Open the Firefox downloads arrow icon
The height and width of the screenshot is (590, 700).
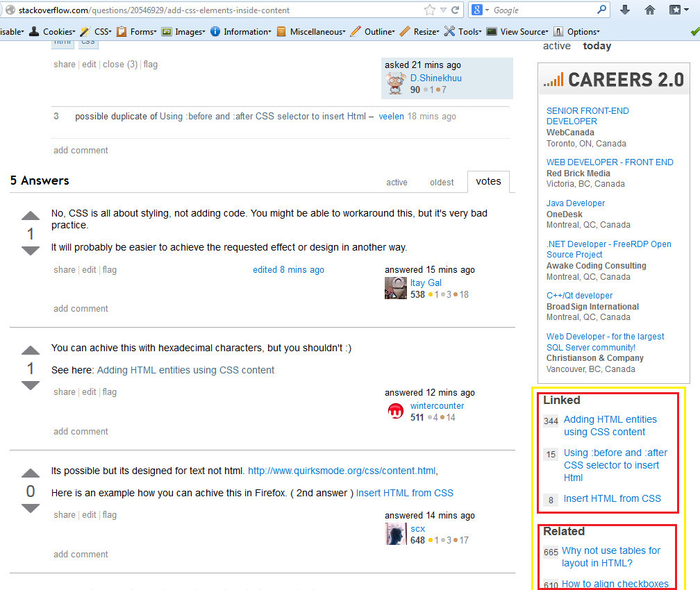coord(625,10)
